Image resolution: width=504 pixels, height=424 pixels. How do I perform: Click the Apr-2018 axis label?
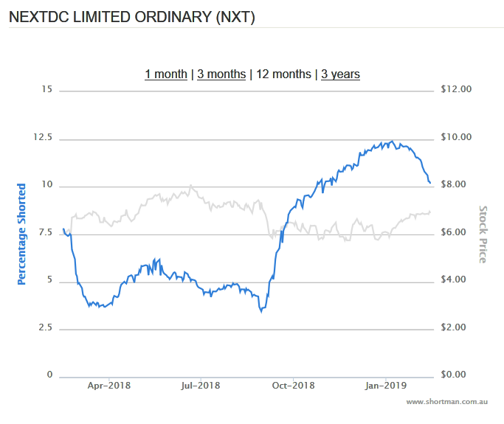[x=109, y=385]
